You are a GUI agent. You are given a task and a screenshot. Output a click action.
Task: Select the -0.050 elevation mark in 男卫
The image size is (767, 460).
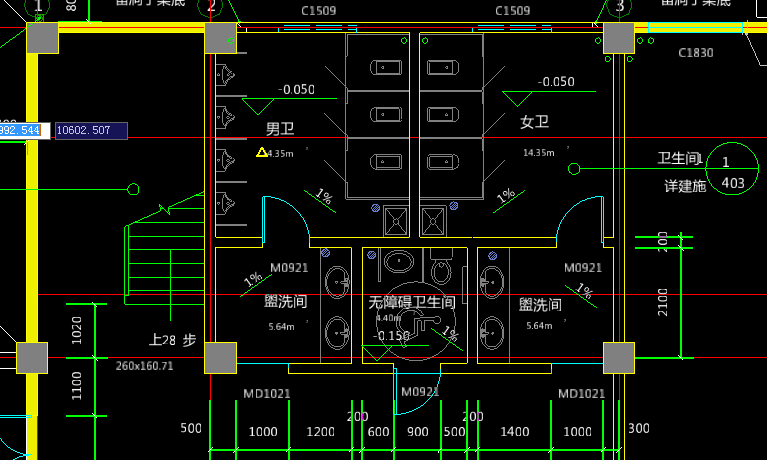[296, 90]
